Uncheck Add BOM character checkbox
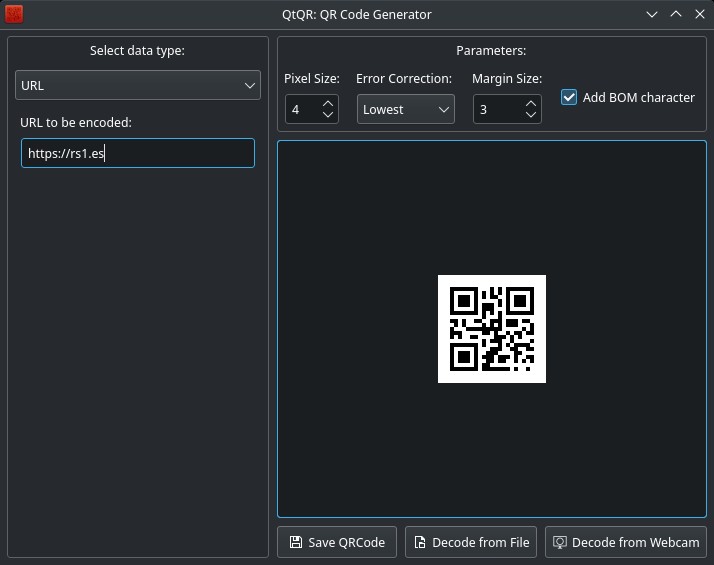714x565 pixels. coord(569,97)
